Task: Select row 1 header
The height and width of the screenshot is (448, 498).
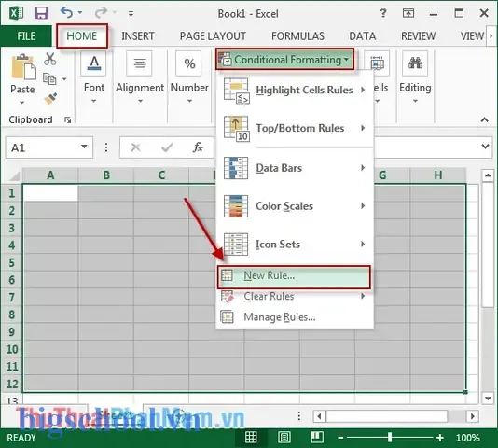Action: click(12, 193)
